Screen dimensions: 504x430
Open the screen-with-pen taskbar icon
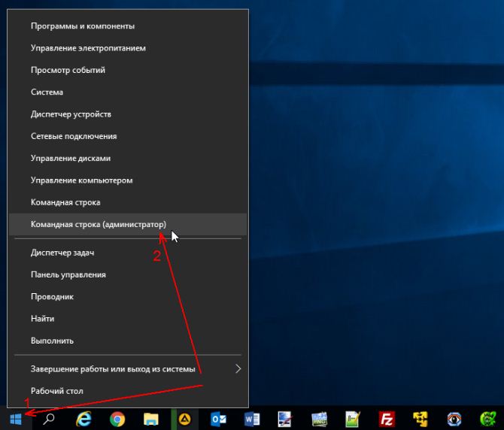click(x=285, y=419)
